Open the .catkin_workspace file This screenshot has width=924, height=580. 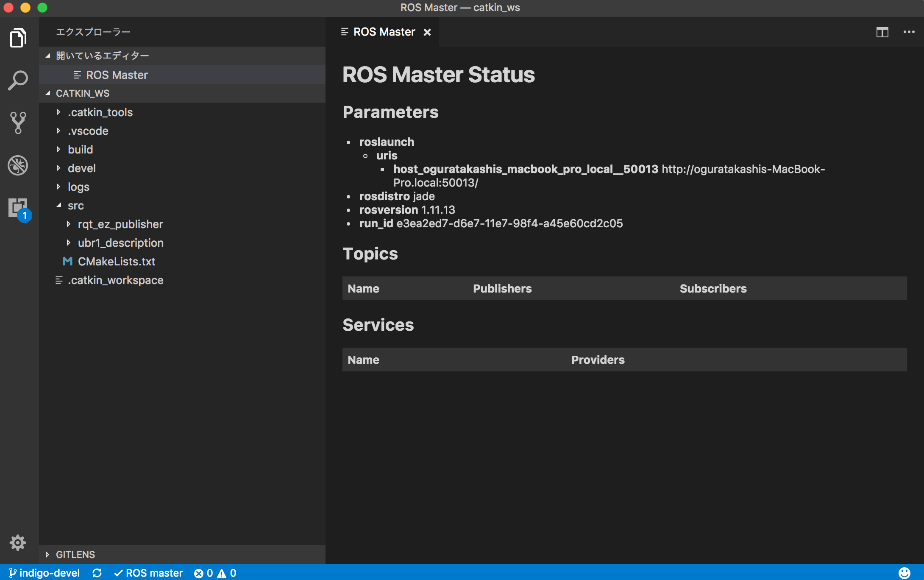pos(182,280)
